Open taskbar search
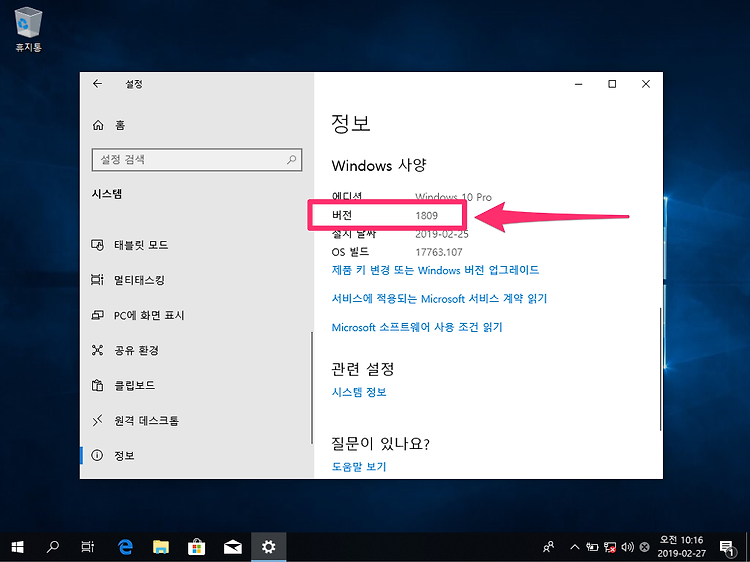The width and height of the screenshot is (750, 562). [53, 547]
